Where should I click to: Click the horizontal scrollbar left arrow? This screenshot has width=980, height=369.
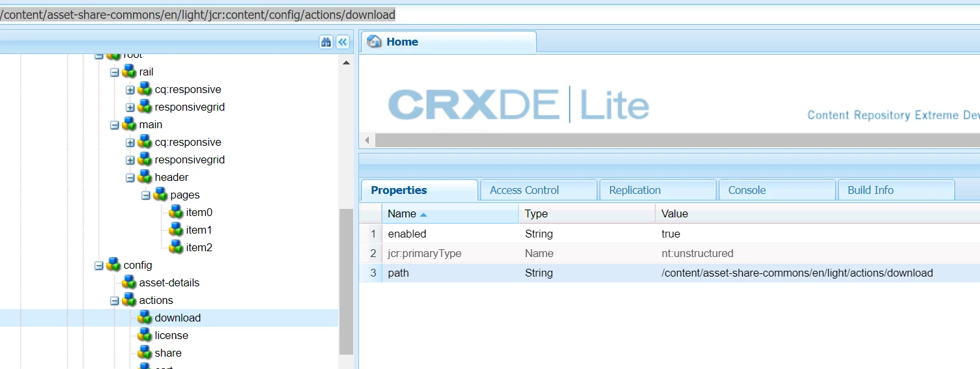coord(367,141)
